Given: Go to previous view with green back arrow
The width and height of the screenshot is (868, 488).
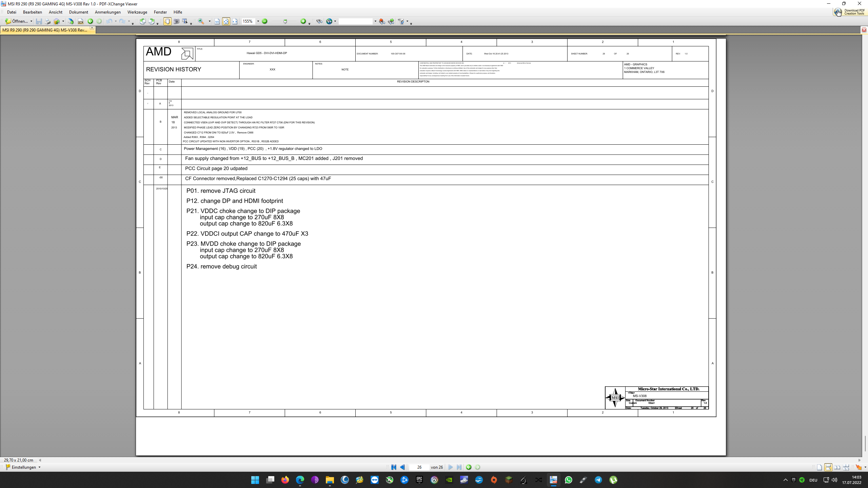Looking at the screenshot, I should coord(90,21).
